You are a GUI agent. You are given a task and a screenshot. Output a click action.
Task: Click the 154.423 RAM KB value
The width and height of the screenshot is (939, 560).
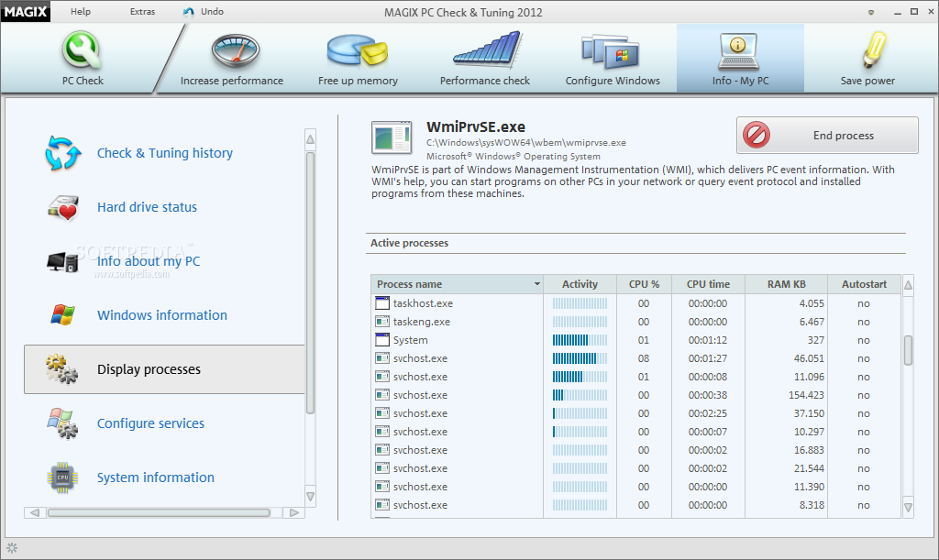pyautogui.click(x=806, y=395)
